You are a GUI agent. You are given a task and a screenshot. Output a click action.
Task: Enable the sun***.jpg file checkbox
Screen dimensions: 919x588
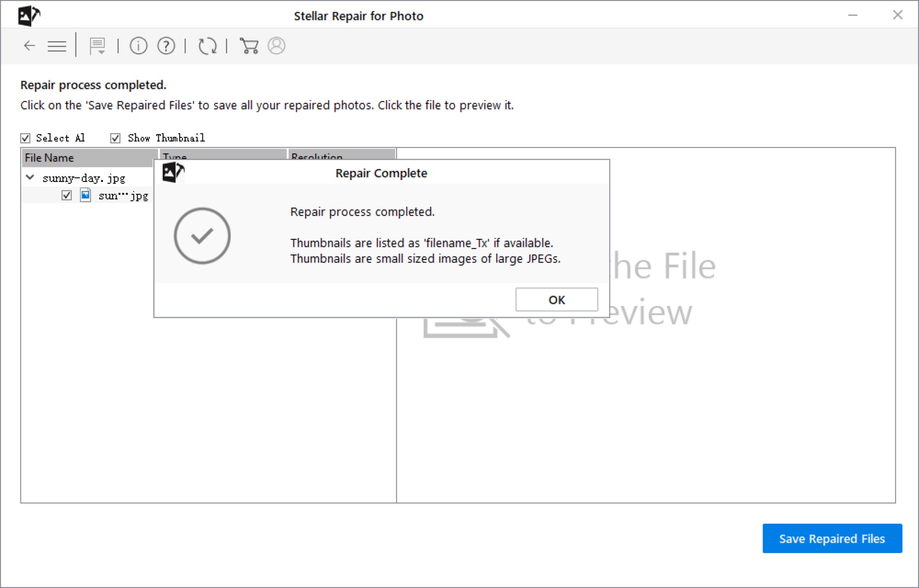(66, 195)
